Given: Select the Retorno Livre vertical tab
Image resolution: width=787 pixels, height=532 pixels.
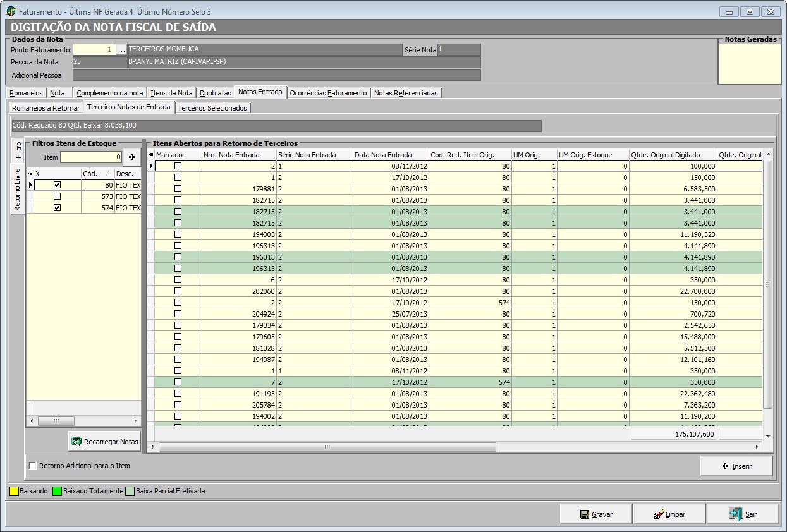Looking at the screenshot, I should 18,190.
